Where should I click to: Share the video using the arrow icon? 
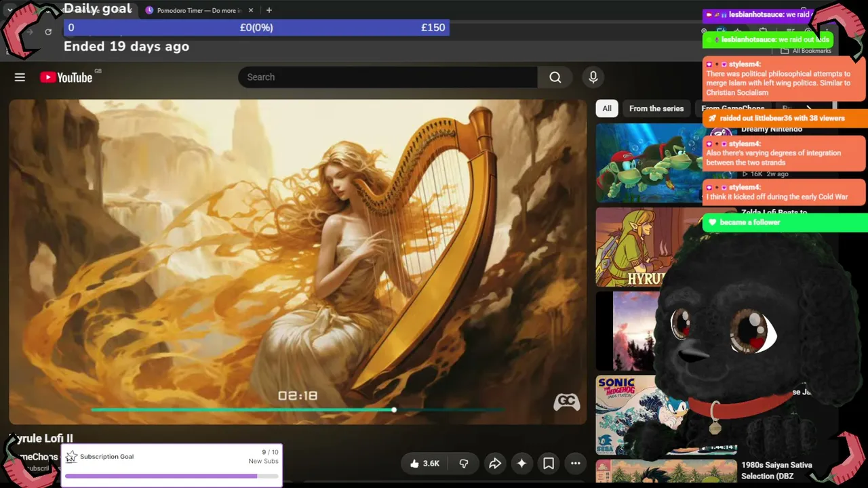point(495,464)
